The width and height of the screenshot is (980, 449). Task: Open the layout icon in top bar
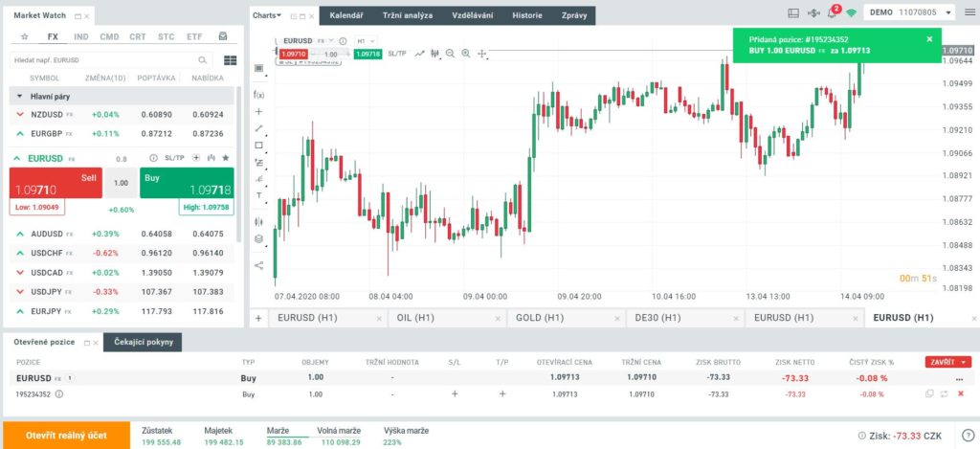point(793,12)
